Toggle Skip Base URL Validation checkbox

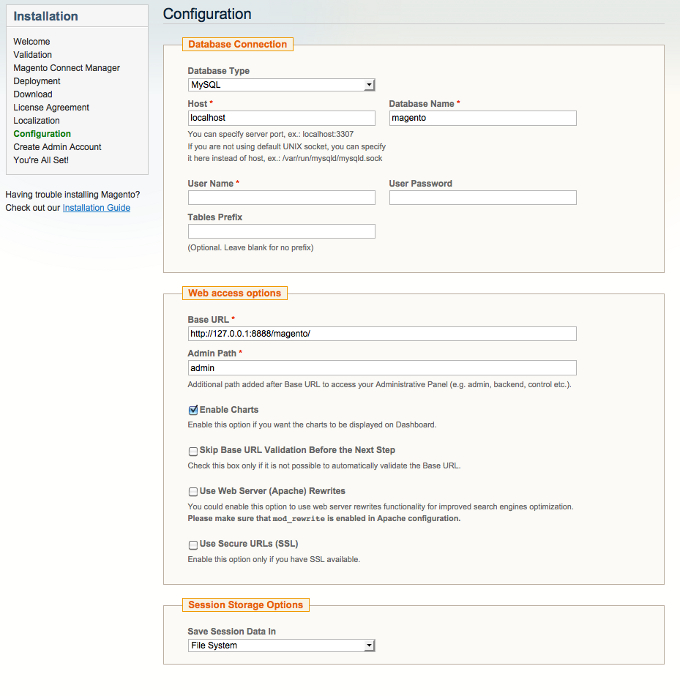point(193,451)
